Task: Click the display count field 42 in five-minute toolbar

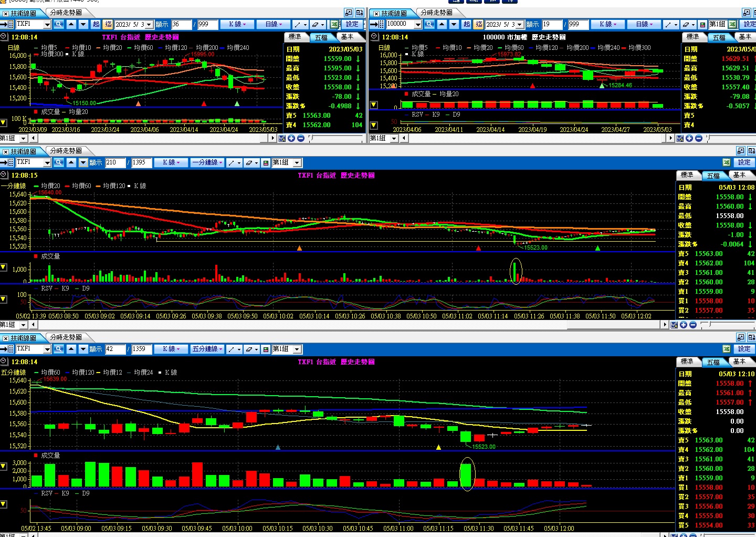Action: (x=115, y=349)
